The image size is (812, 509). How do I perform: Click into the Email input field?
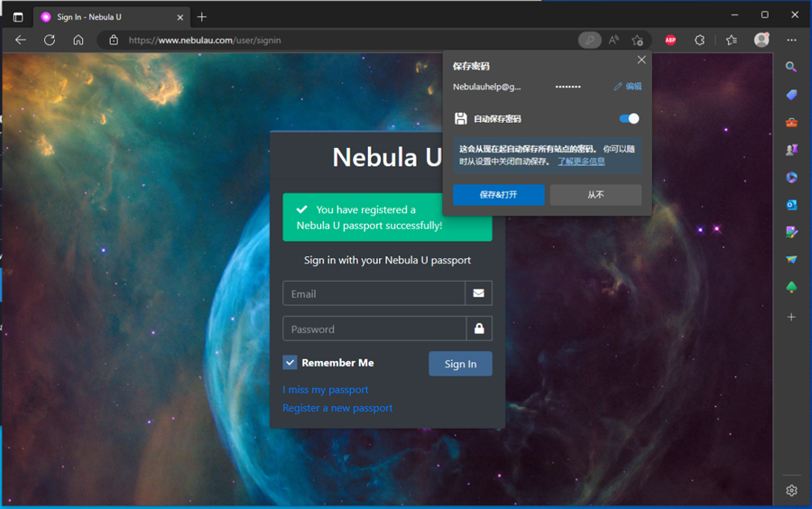pyautogui.click(x=374, y=293)
